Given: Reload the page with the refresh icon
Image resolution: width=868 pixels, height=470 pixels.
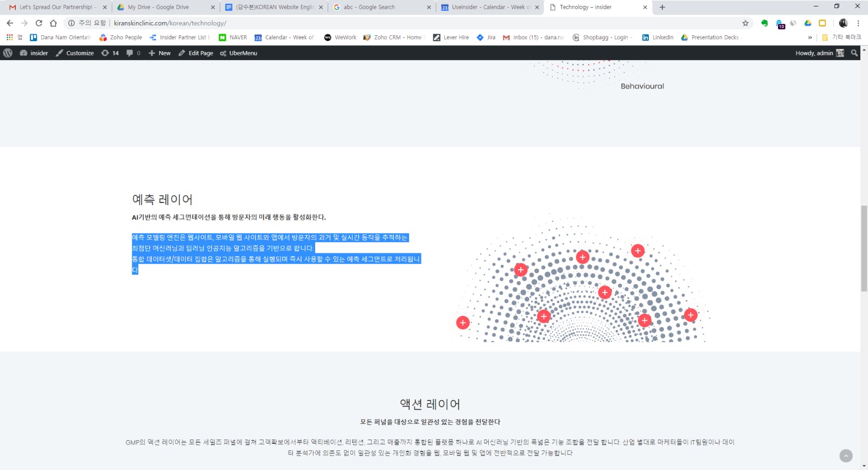Looking at the screenshot, I should [x=39, y=23].
